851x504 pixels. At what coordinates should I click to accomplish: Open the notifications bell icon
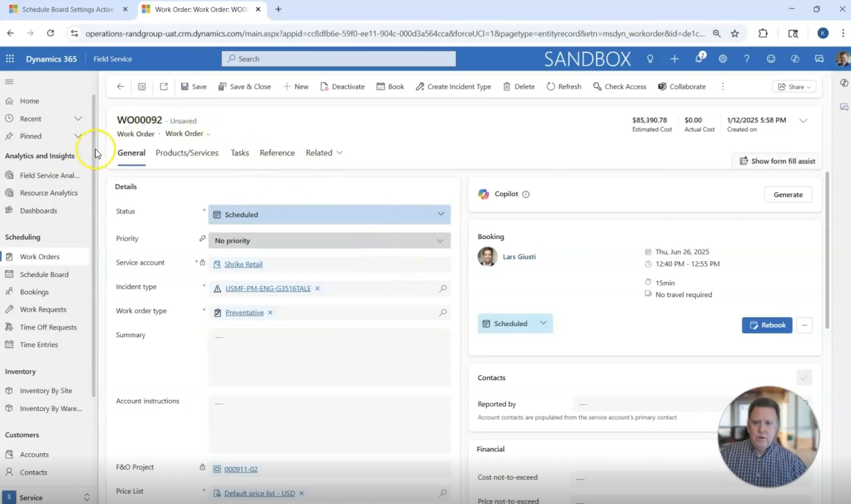699,58
